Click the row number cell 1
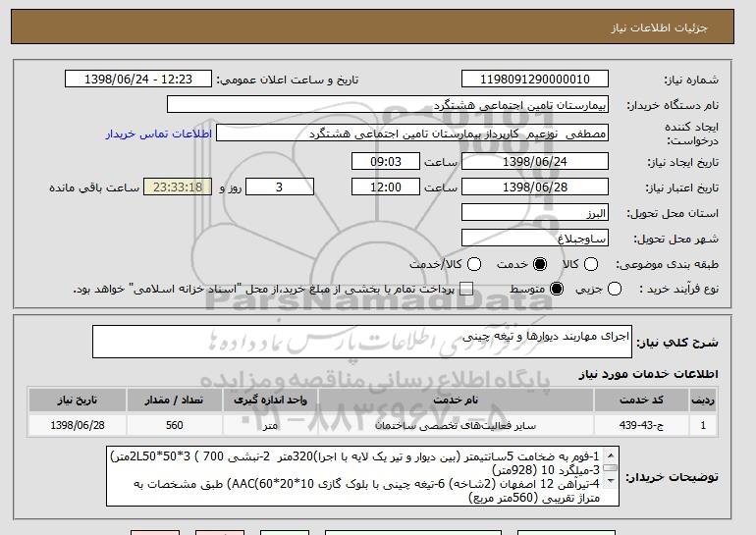 (703, 425)
